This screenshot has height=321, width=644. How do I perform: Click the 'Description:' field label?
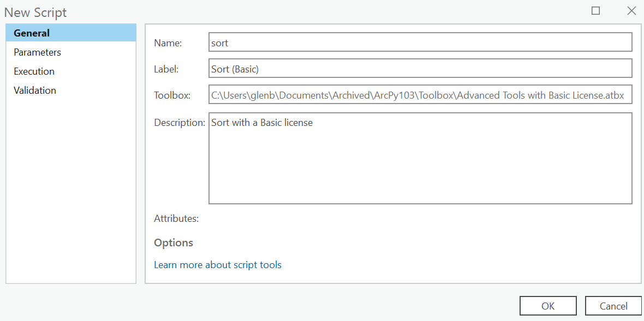180,122
